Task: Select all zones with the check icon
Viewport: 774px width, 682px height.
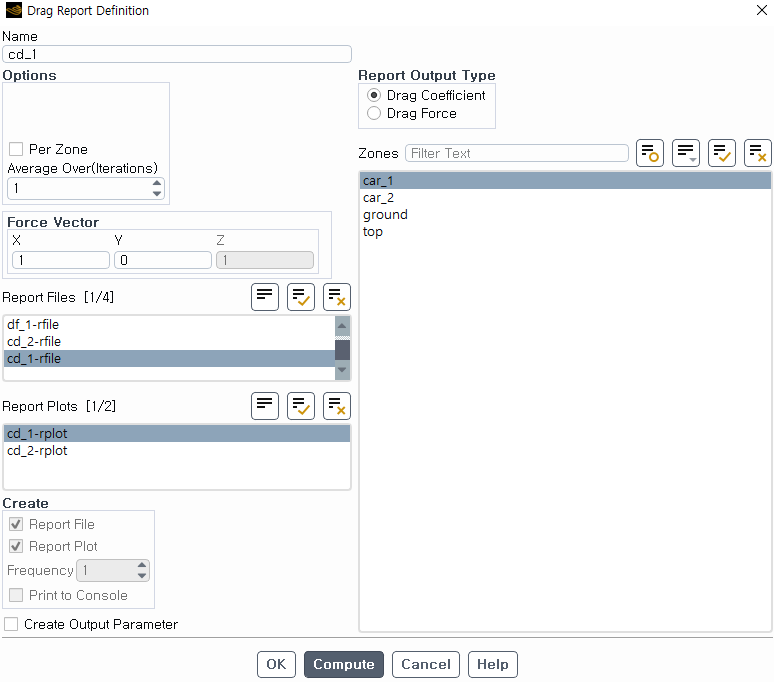Action: [x=722, y=153]
